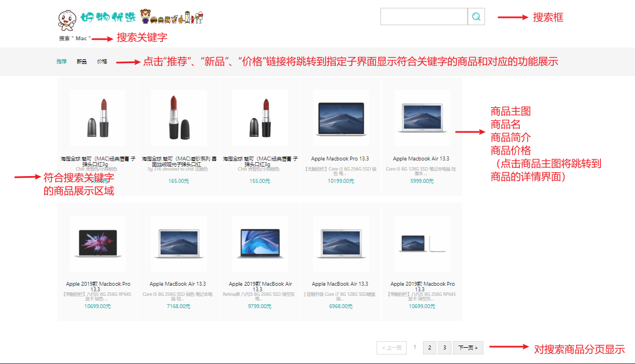Focus the search input box
Image resolution: width=635 pixels, height=364 pixels.
point(424,17)
